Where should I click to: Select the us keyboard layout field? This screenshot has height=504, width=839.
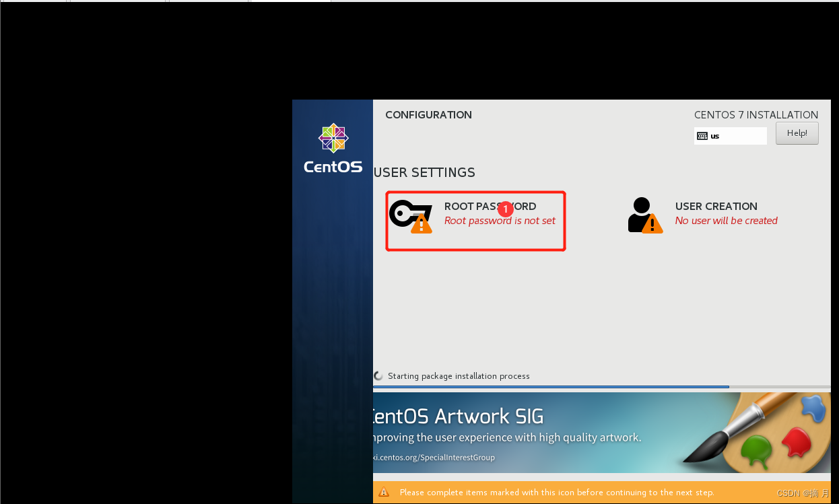(x=731, y=136)
